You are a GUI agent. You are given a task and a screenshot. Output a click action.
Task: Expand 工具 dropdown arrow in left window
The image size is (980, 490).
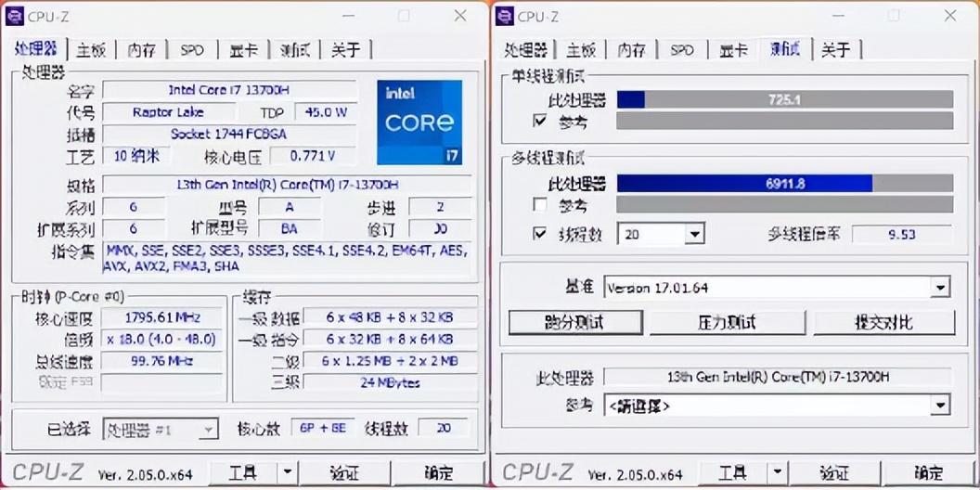pos(287,472)
